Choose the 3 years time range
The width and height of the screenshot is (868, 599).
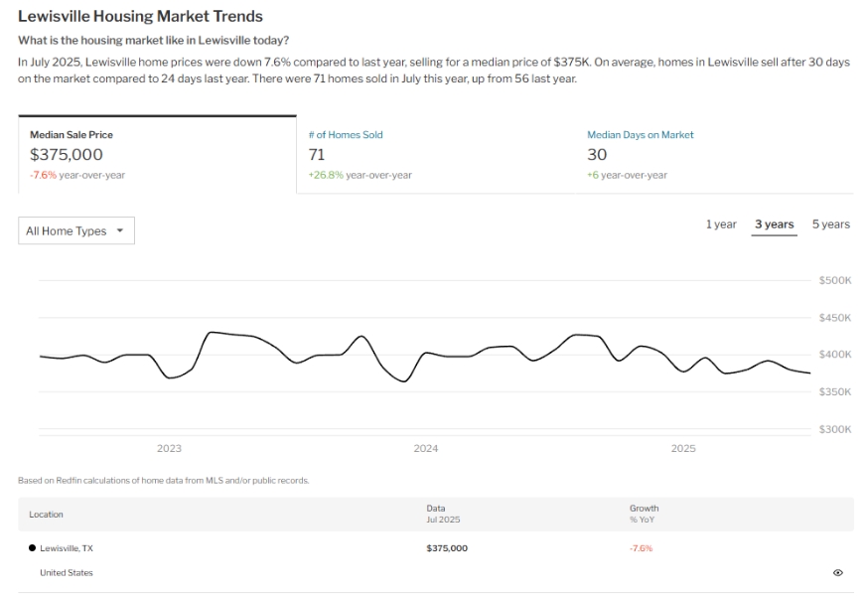(774, 225)
